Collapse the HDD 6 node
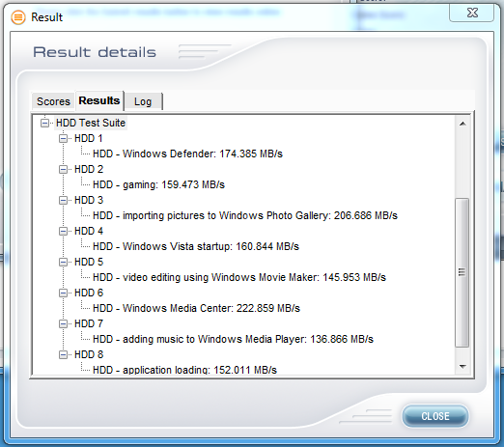The height and width of the screenshot is (447, 504). click(63, 293)
